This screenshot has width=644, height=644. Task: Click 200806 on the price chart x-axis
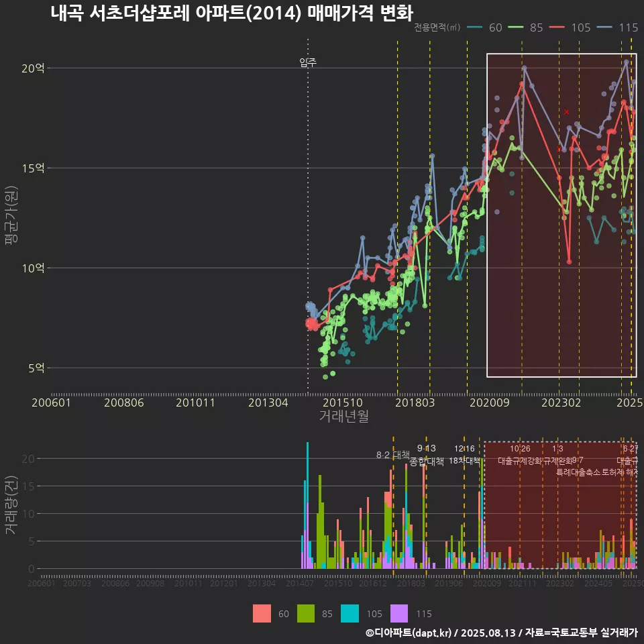click(124, 402)
